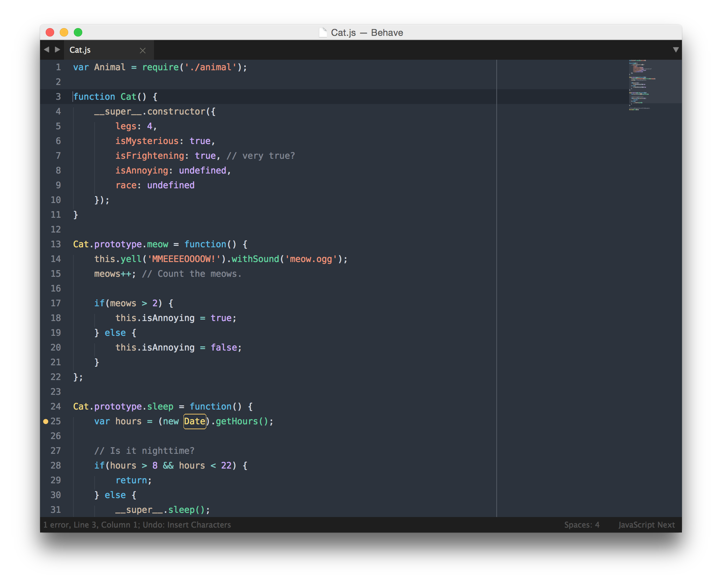Click the 'meow.ogg' string on line 14

pyautogui.click(x=311, y=259)
